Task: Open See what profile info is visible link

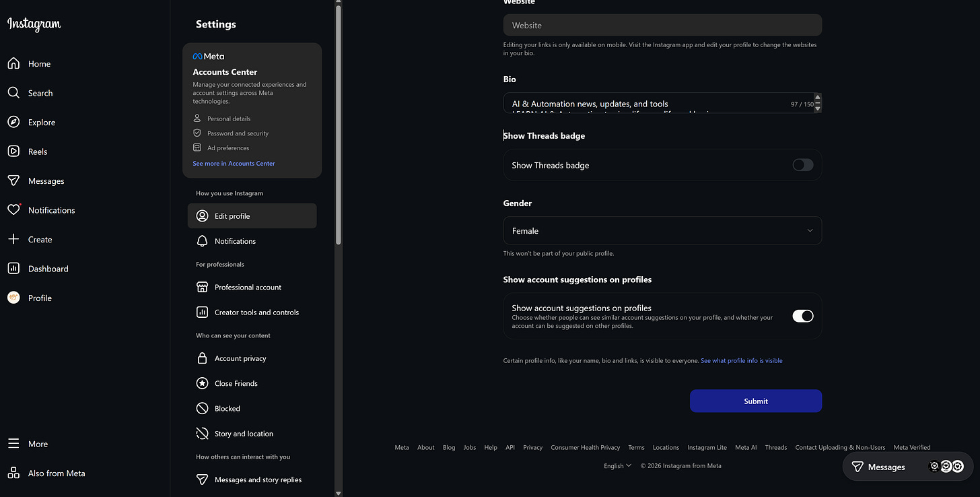Action: [x=742, y=360]
